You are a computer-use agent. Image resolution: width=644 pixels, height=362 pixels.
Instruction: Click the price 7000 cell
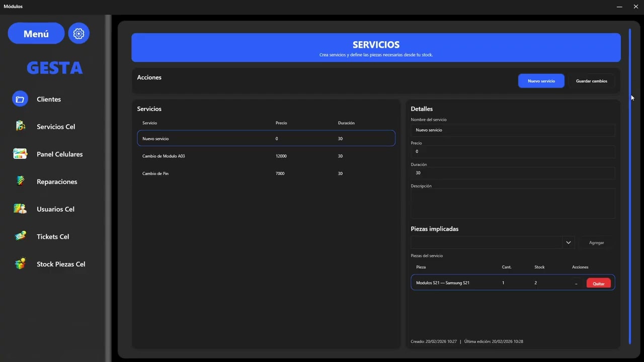coord(280,174)
